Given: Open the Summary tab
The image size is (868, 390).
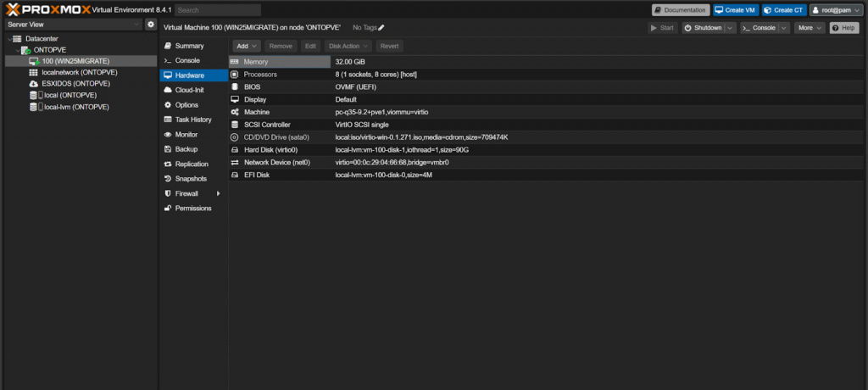Looking at the screenshot, I should [x=194, y=46].
